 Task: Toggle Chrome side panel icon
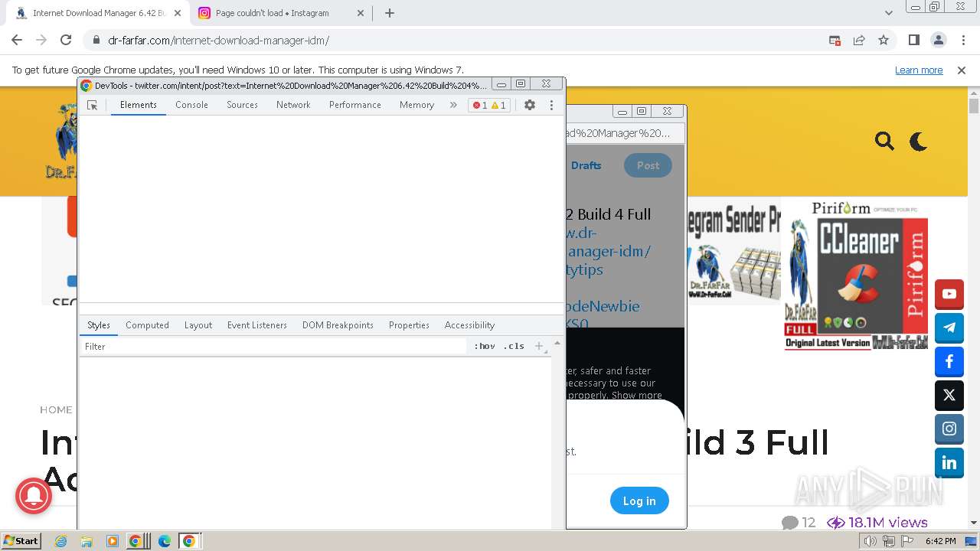point(913,41)
